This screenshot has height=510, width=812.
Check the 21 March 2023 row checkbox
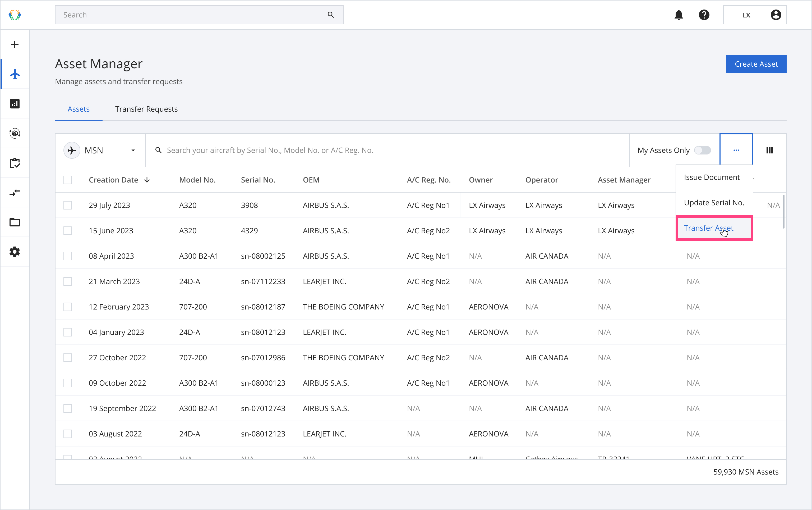click(x=68, y=282)
